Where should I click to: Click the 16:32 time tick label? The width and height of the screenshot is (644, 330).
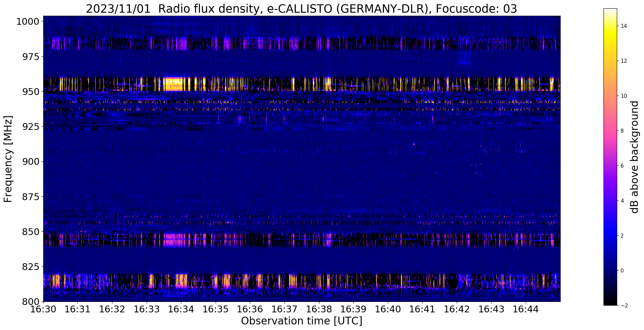click(112, 309)
